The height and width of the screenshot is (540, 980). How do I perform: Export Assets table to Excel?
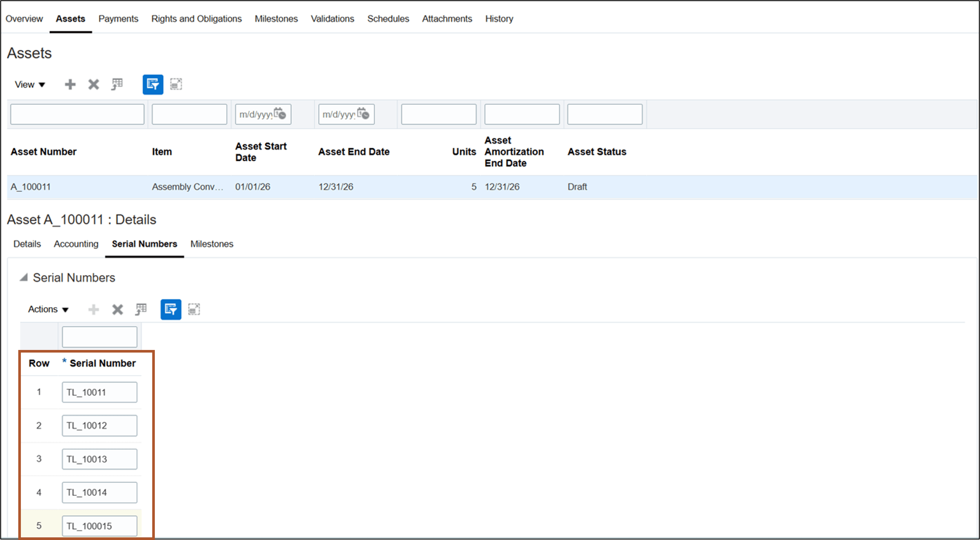point(117,84)
